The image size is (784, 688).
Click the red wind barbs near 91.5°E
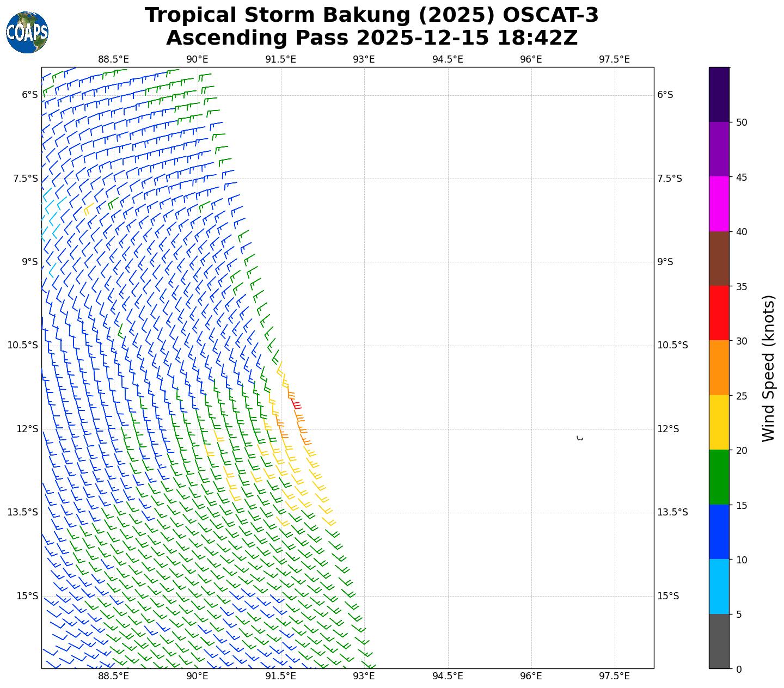(296, 404)
